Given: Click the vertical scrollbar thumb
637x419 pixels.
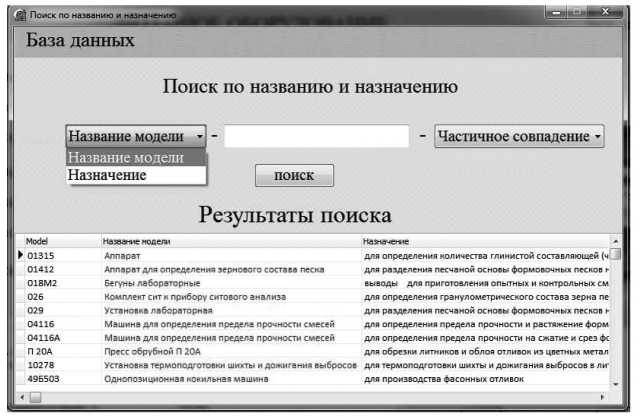Looking at the screenshot, I should click(x=615, y=254).
